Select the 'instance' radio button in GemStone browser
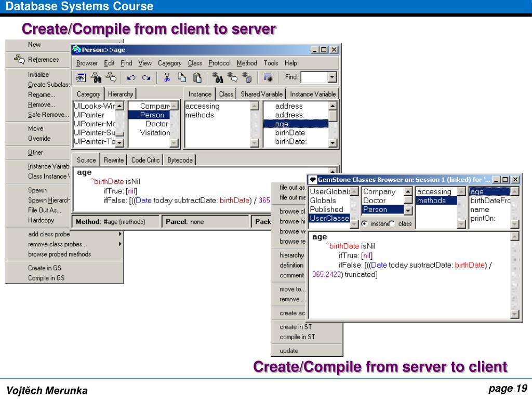The image size is (532, 399). pyautogui.click(x=364, y=223)
